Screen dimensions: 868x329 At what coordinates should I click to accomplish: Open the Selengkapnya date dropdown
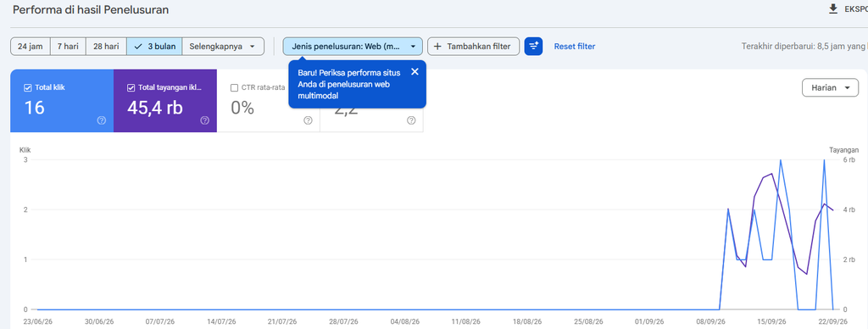(223, 47)
